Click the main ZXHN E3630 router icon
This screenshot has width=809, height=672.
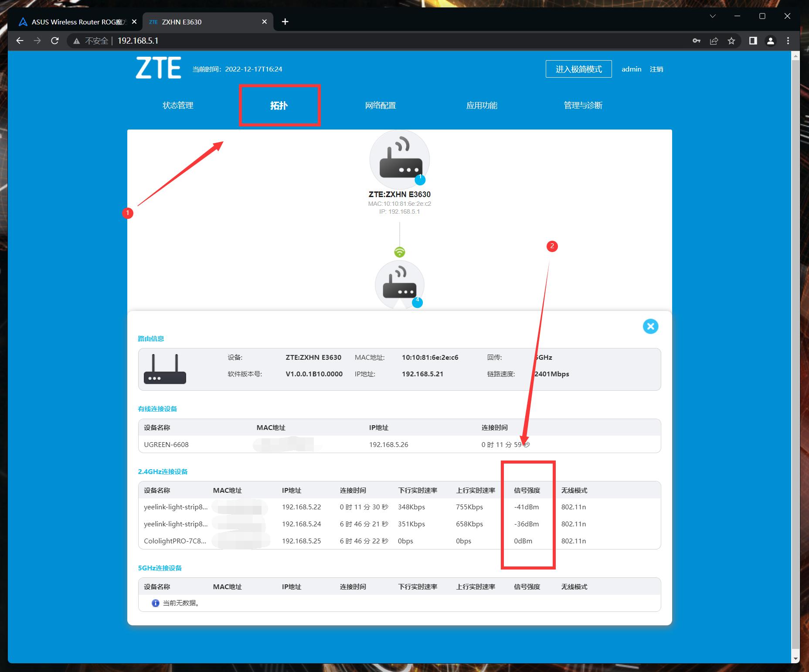point(400,159)
